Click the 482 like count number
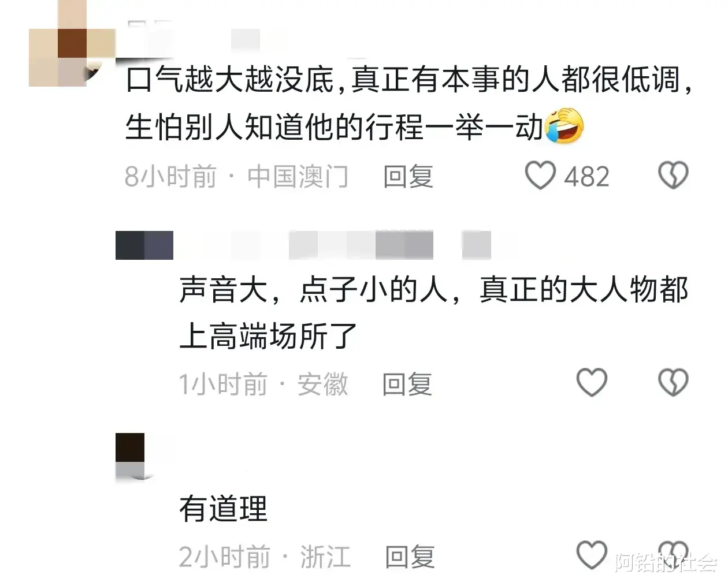The width and height of the screenshot is (728, 586). pyautogui.click(x=586, y=177)
